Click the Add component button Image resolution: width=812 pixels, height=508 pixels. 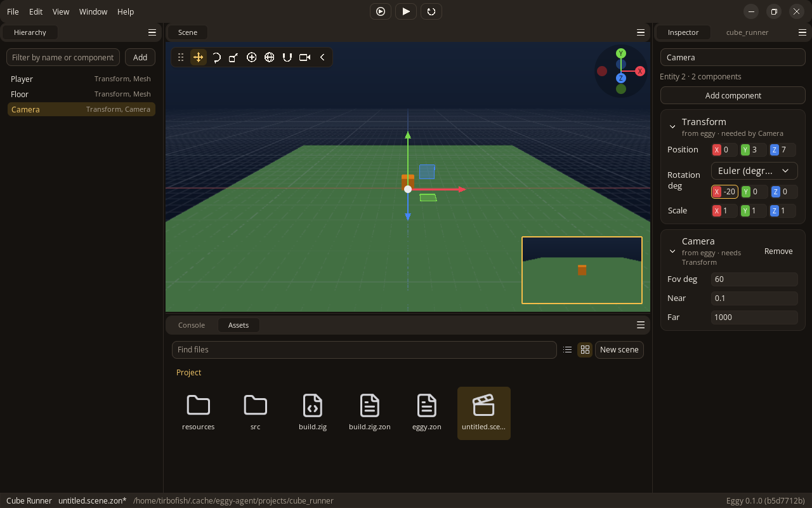(x=733, y=96)
